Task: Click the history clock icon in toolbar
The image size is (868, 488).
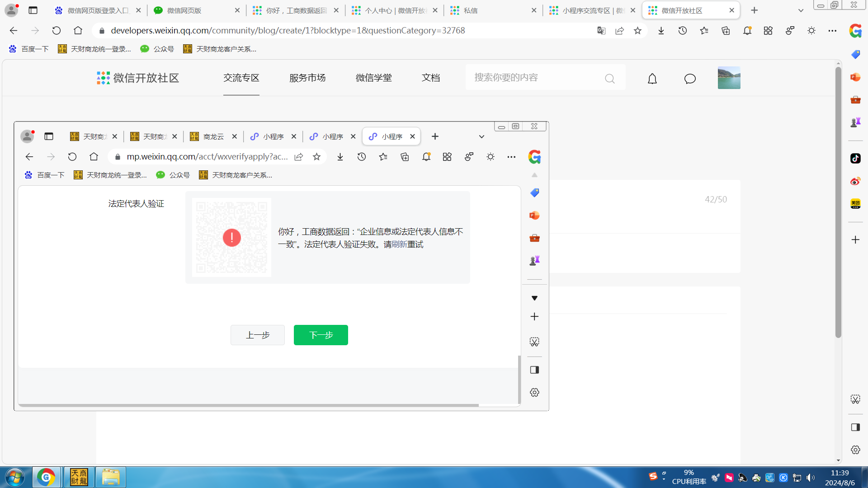Action: coord(682,31)
